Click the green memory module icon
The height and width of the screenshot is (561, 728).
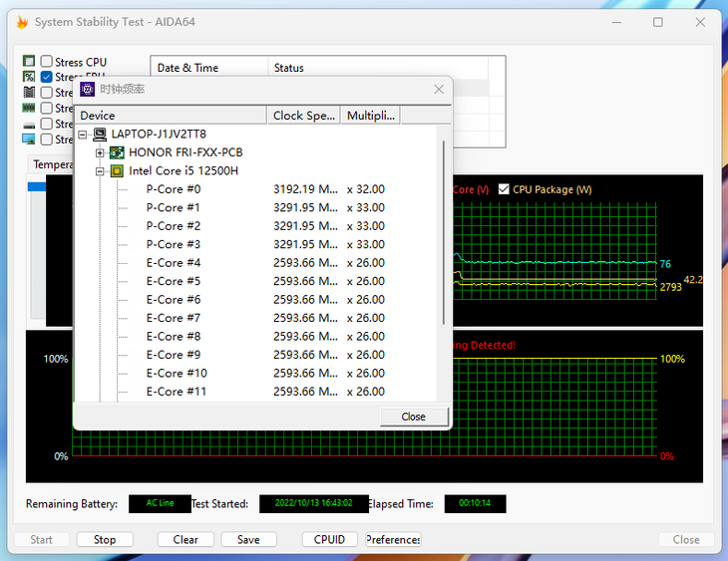point(29,108)
